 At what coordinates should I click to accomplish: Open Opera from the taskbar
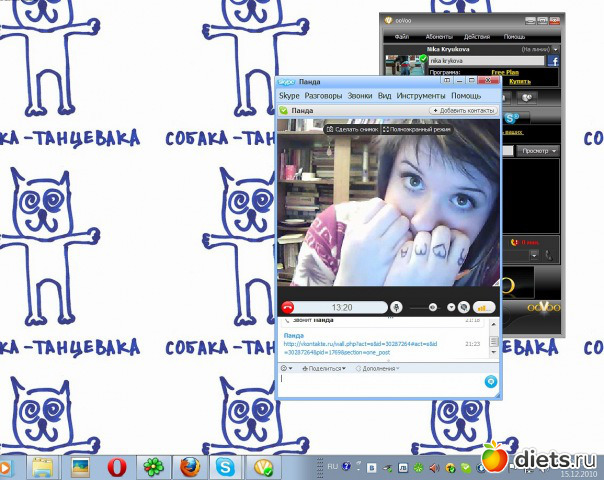pos(118,466)
